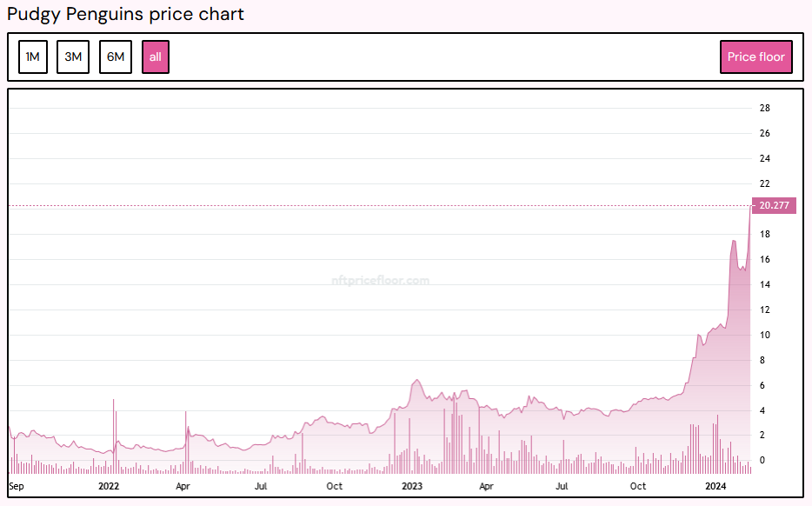Image resolution: width=812 pixels, height=506 pixels.
Task: Click the 12 y-axis value
Action: [x=764, y=310]
